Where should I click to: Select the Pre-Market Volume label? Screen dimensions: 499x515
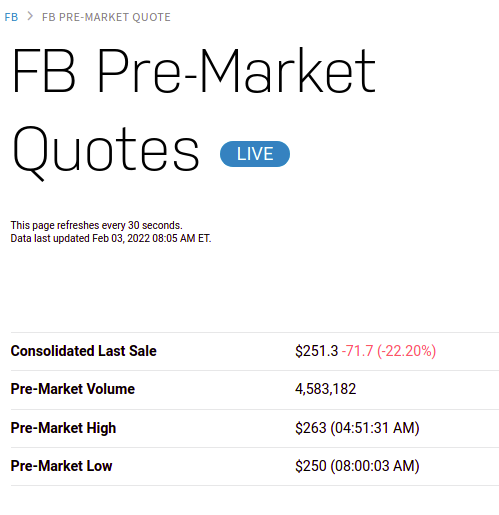pos(73,389)
